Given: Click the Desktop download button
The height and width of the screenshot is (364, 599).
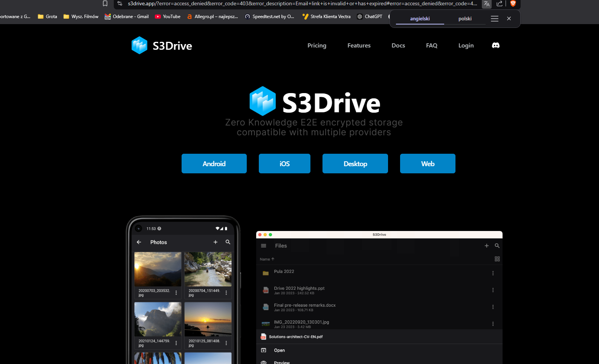Looking at the screenshot, I should [355, 164].
